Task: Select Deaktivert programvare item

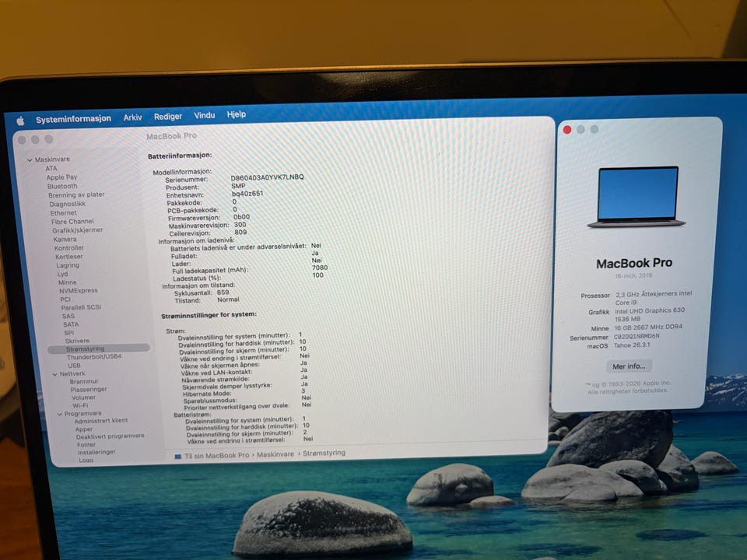Action: coord(110,436)
